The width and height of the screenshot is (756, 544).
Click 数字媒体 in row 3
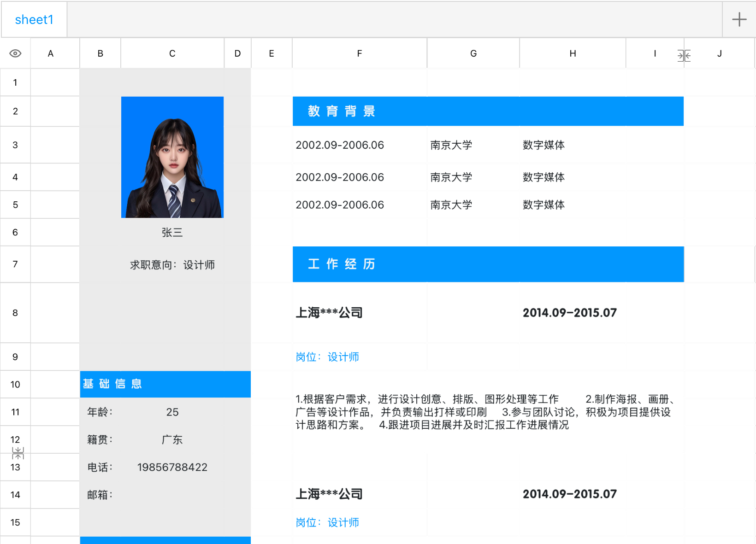(x=544, y=145)
